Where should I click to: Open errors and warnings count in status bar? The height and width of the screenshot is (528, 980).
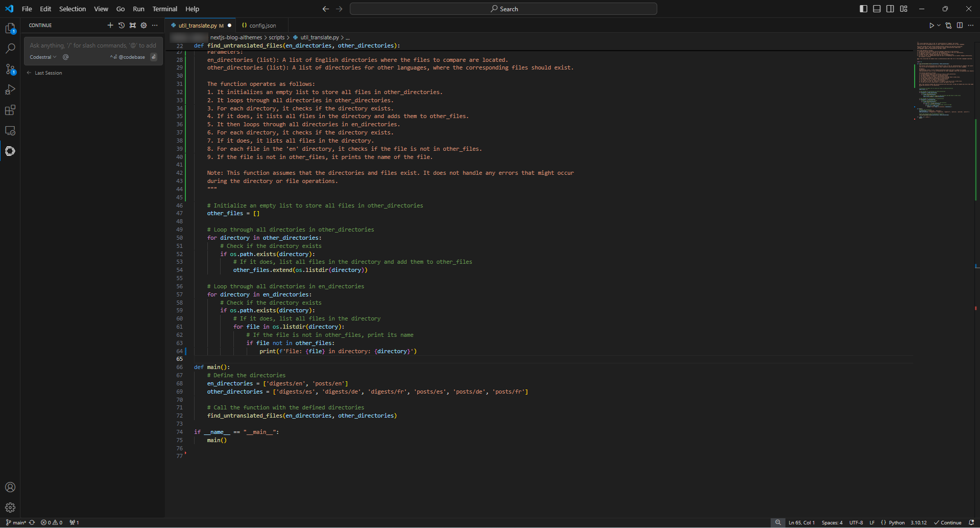click(x=52, y=522)
